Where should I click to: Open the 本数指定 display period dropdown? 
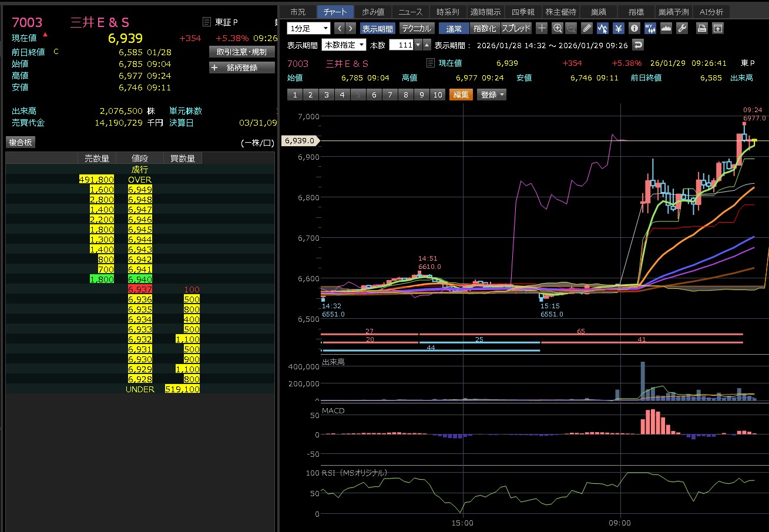tap(343, 45)
